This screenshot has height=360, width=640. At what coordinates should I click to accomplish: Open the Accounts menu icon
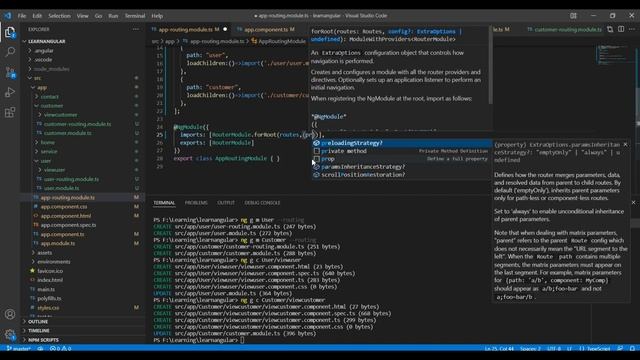(10, 314)
